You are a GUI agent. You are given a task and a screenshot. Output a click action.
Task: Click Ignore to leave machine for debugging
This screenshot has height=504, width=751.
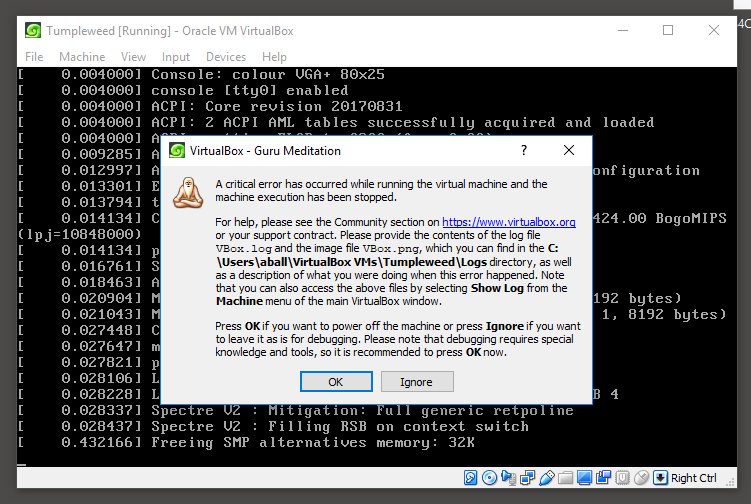[x=417, y=382]
